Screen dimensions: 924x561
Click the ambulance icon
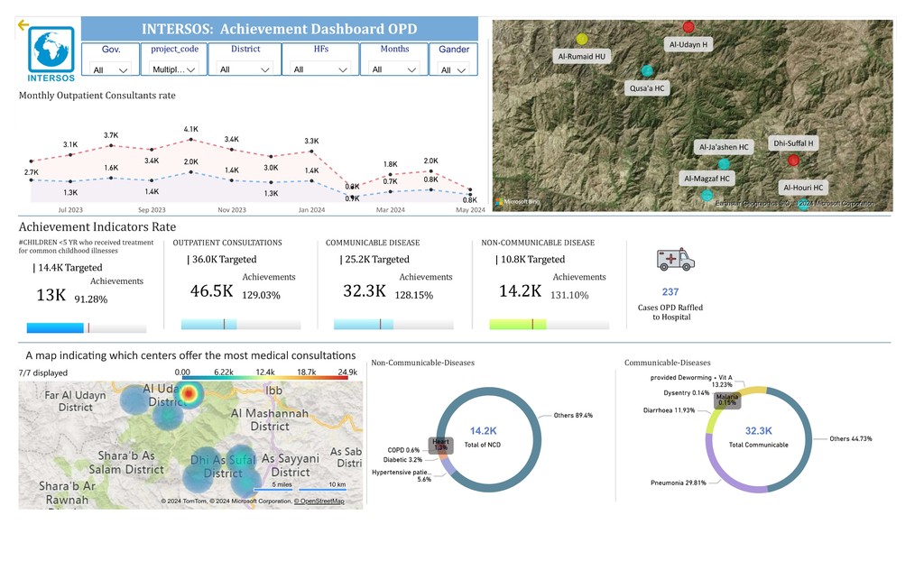(x=675, y=259)
